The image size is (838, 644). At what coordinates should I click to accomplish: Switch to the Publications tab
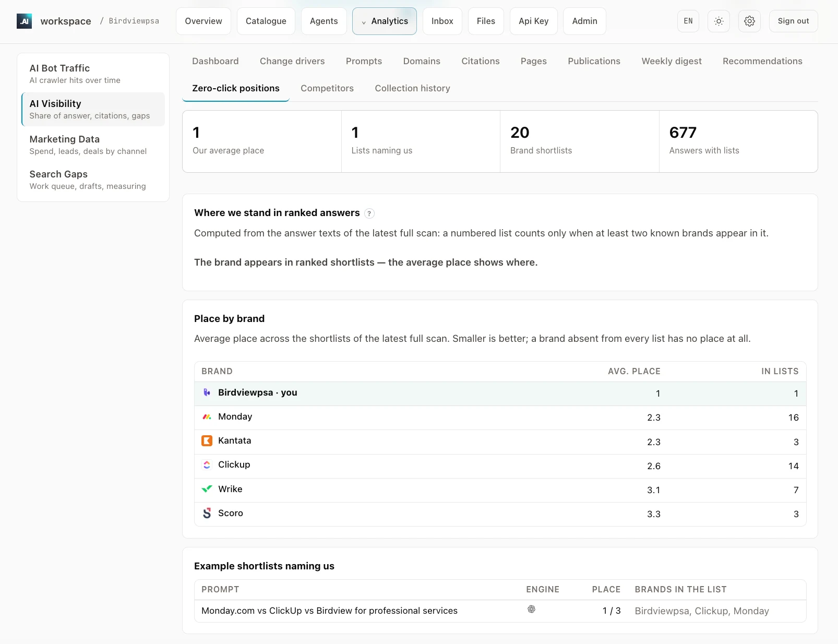coord(594,61)
